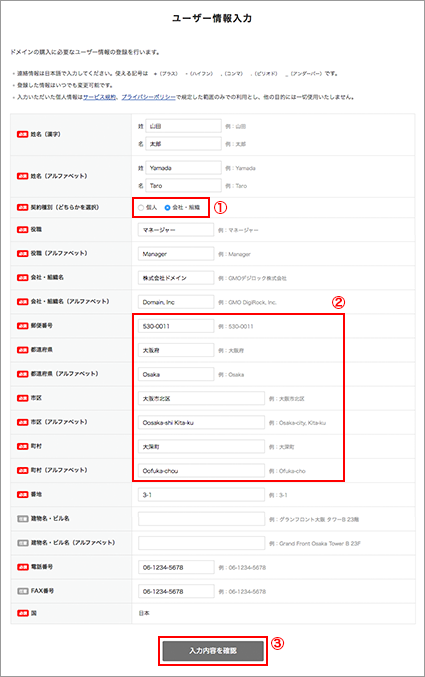Click the Manager job title field
The height and width of the screenshot is (677, 425).
pyautogui.click(x=176, y=254)
